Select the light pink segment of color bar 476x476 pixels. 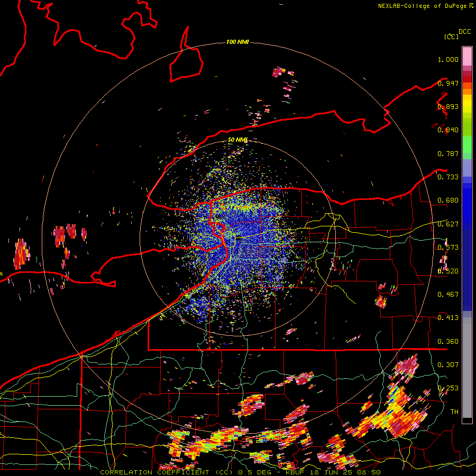pyautogui.click(x=467, y=56)
